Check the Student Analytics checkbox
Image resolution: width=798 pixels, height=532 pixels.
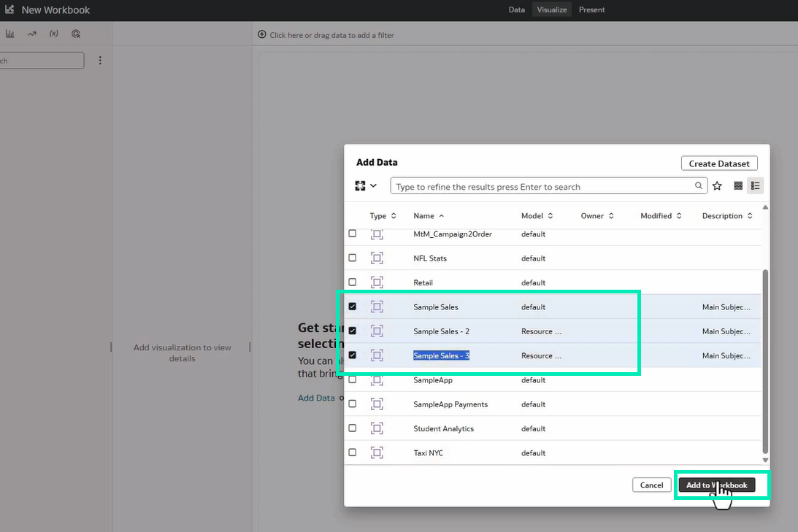(352, 428)
